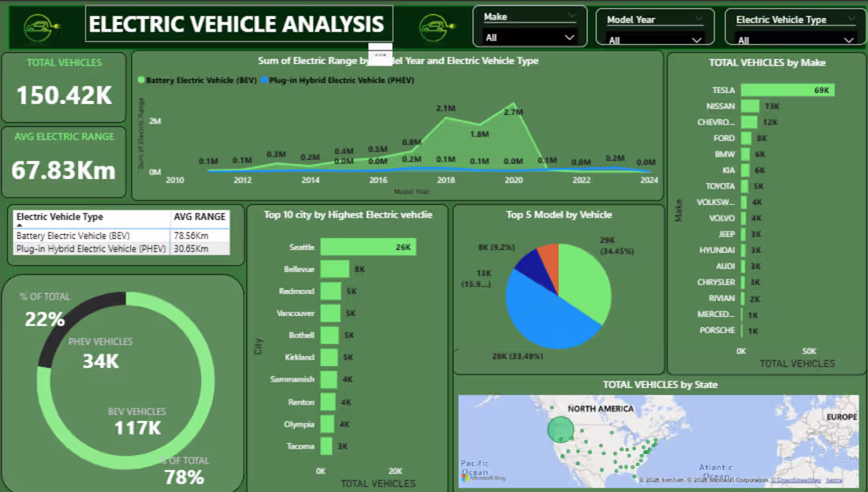Click the large Washington bubble on map

point(561,430)
